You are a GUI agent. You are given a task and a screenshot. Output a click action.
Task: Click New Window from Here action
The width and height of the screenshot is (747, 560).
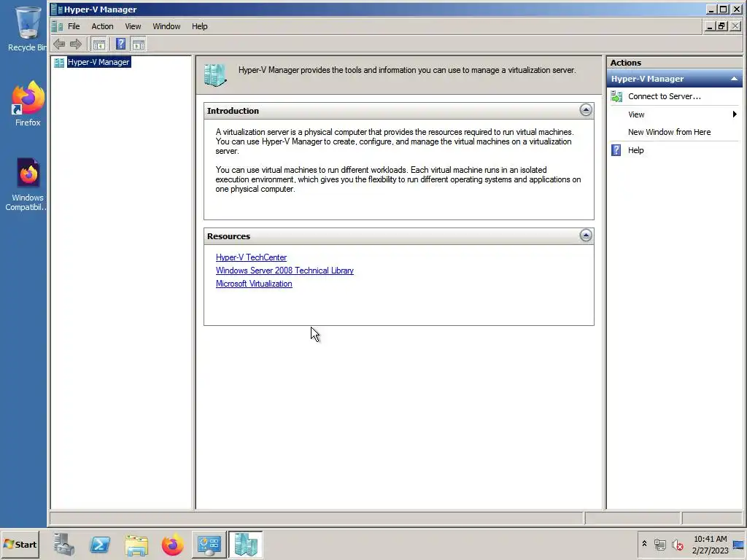tap(669, 132)
